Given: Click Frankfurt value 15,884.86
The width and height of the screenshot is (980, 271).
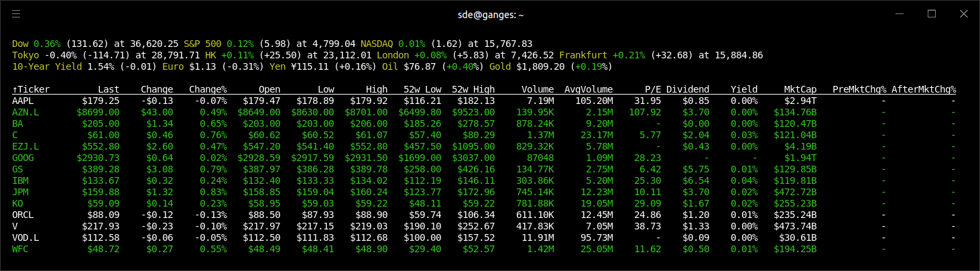Looking at the screenshot, I should pyautogui.click(x=739, y=54).
